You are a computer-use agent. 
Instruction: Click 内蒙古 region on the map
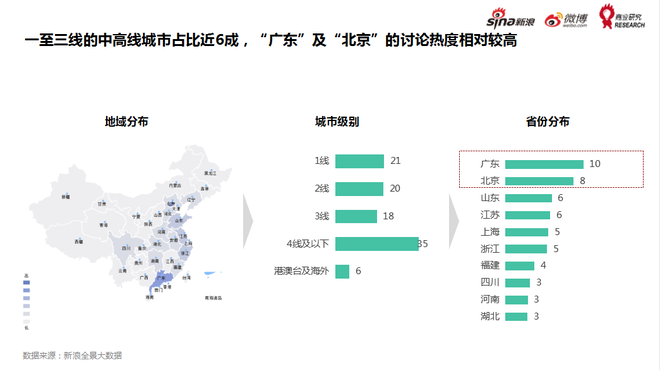175,186
